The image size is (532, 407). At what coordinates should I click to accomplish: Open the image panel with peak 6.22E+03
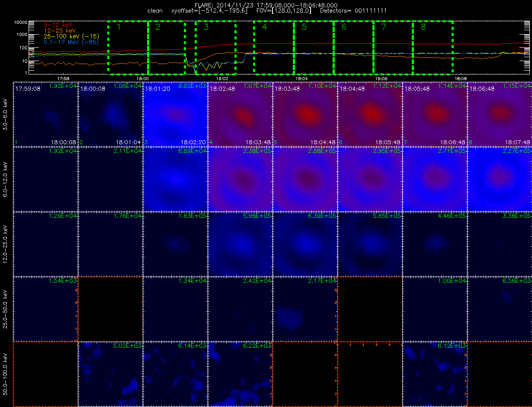pyautogui.click(x=240, y=374)
